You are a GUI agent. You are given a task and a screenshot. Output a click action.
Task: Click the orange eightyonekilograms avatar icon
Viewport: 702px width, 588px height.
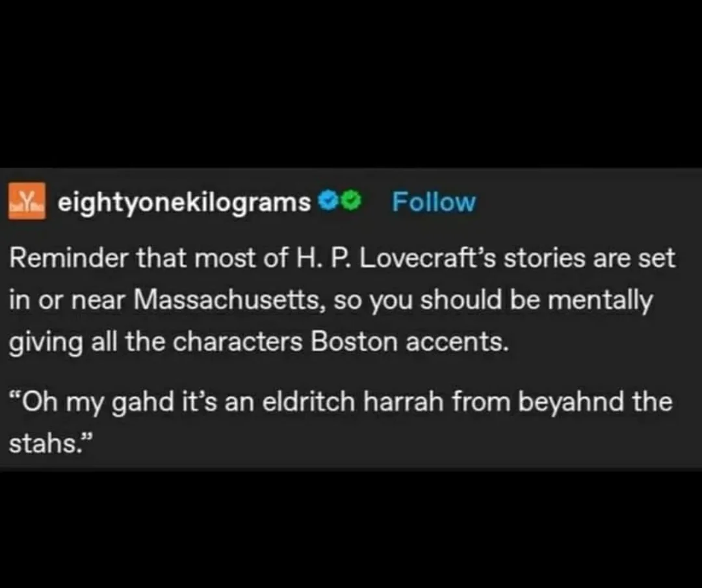click(x=27, y=201)
